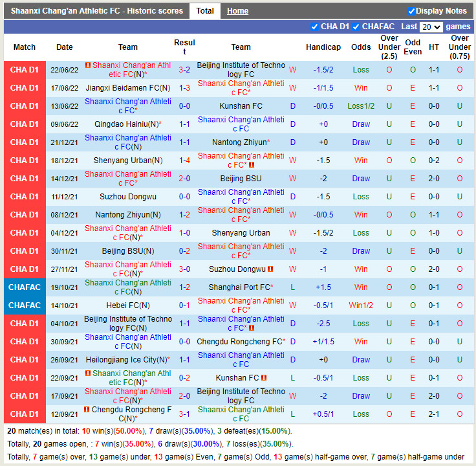Click red card icon before Chengdu Rongcheng on 12/09/21

(x=87, y=410)
